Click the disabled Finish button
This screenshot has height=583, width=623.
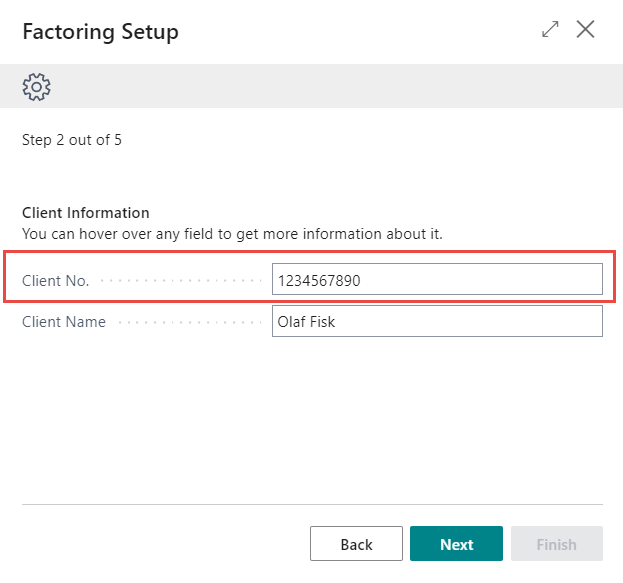(x=556, y=544)
